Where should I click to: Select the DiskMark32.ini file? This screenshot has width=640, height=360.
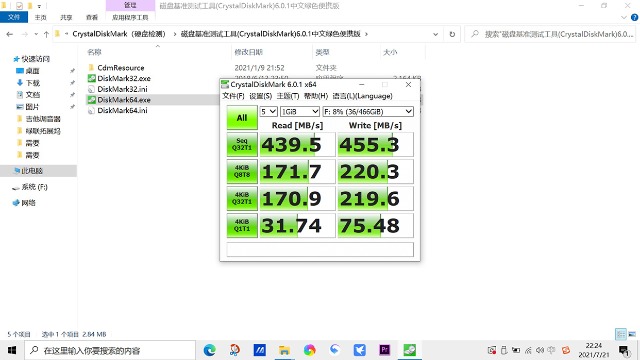pyautogui.click(x=122, y=89)
